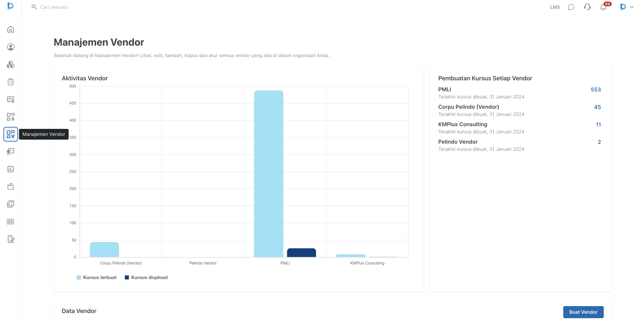Click the user profile sidebar icon

(x=11, y=47)
